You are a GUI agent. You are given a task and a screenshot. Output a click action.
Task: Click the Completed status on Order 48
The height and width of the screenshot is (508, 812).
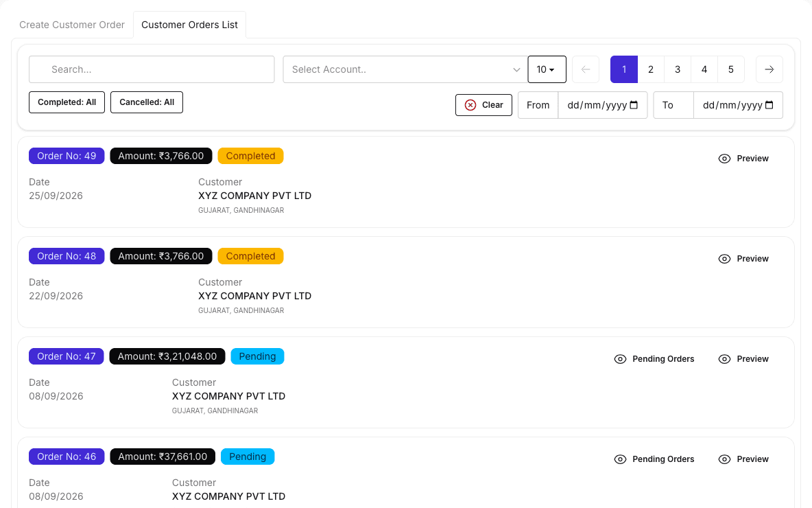point(250,256)
